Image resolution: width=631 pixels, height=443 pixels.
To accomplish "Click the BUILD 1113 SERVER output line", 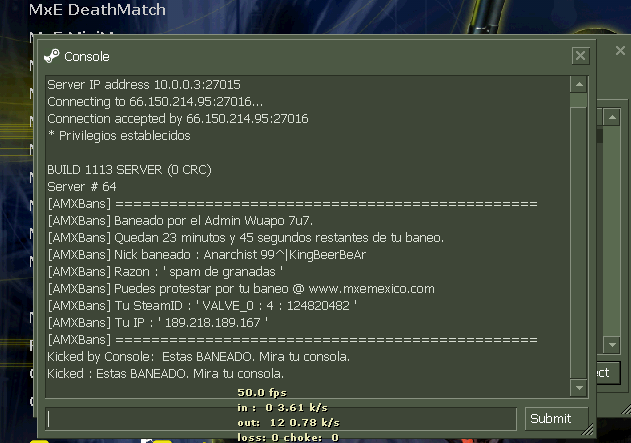I will (x=129, y=170).
